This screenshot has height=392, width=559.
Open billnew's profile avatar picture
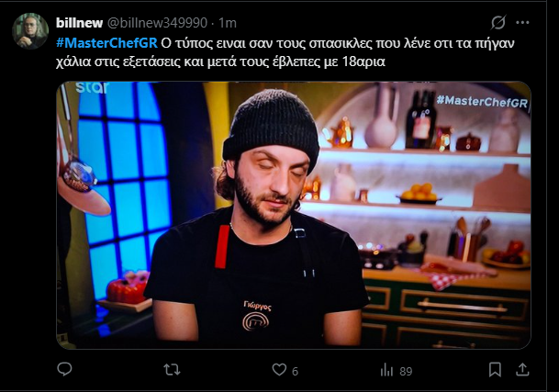pyautogui.click(x=30, y=31)
